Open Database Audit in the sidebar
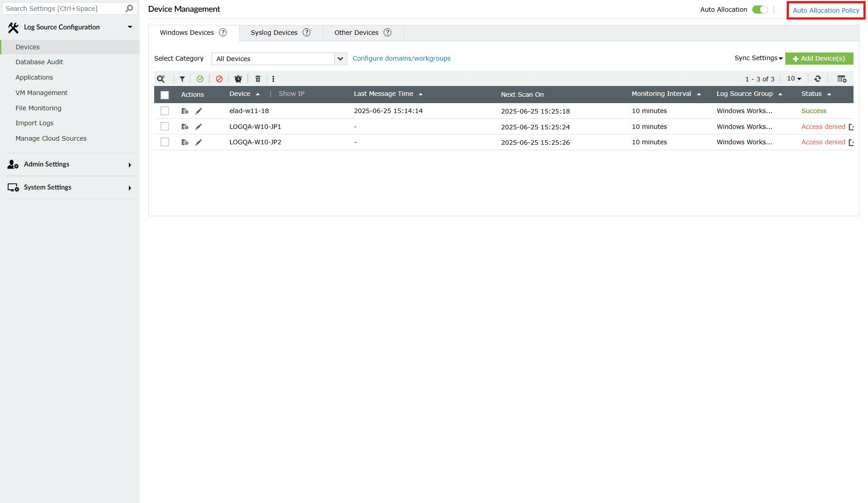This screenshot has width=868, height=503. (39, 62)
